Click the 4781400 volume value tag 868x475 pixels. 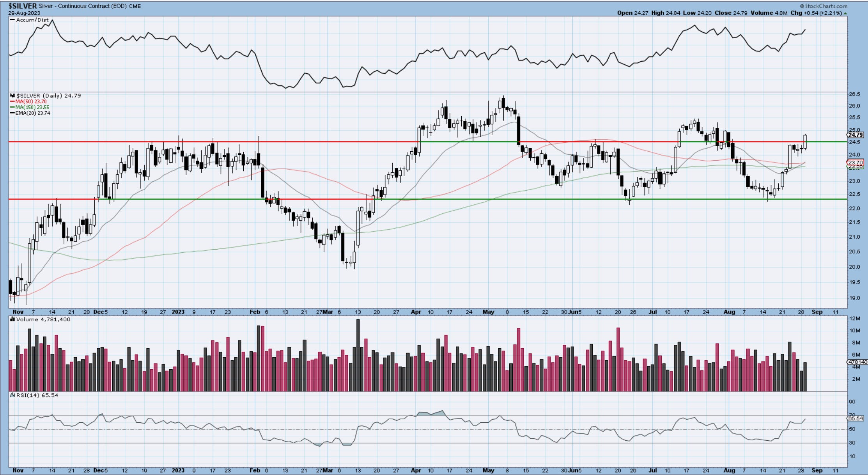point(857,362)
